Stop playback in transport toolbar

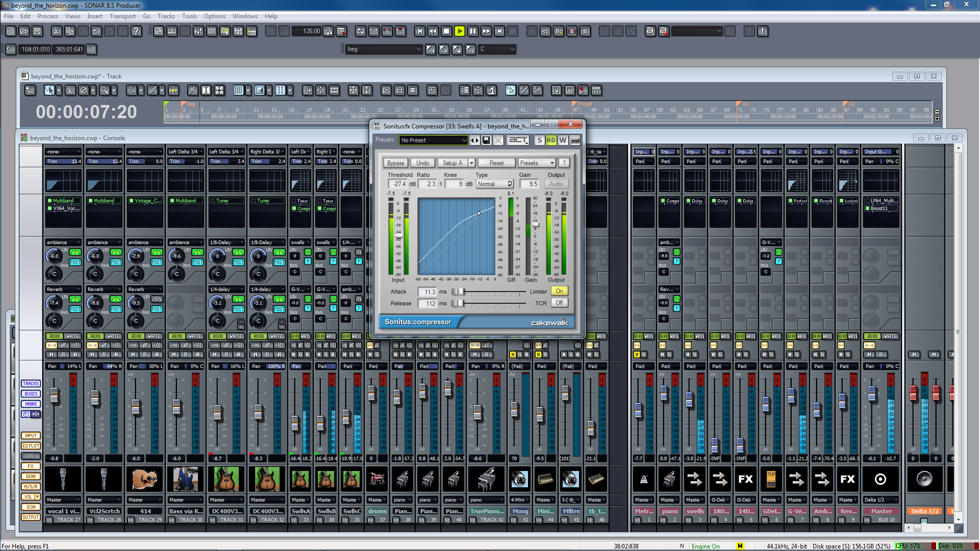point(446,31)
